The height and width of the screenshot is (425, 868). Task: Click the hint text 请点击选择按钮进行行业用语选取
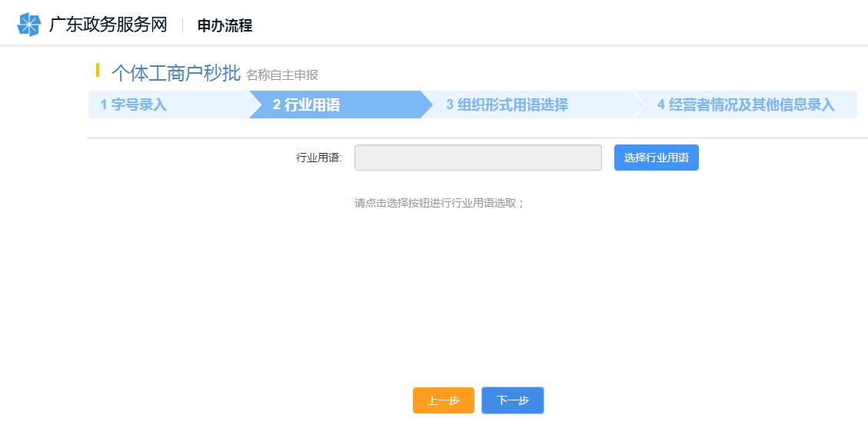coord(439,204)
